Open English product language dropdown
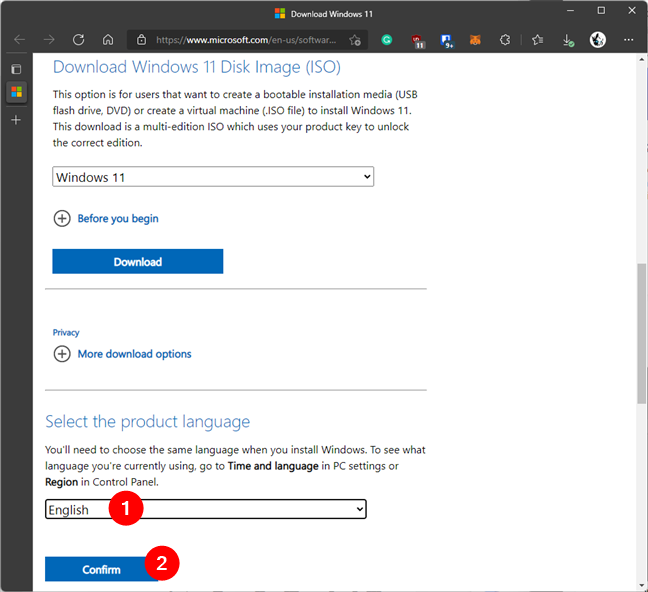648x592 pixels. pos(205,509)
